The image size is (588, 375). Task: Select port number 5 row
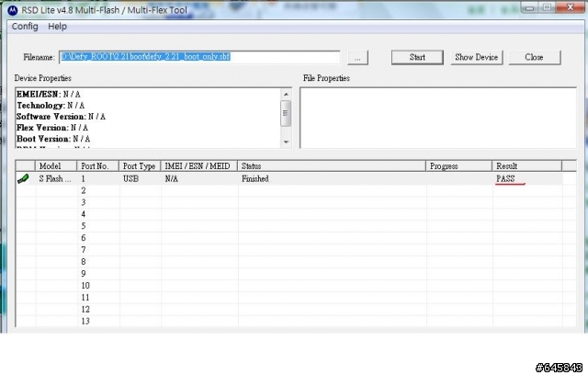[296, 226]
